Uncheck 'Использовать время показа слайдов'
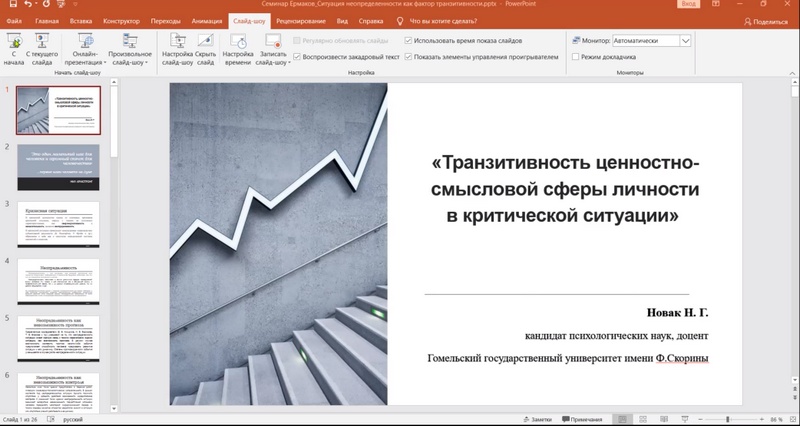Viewport: 800px width, 426px height. click(408, 41)
